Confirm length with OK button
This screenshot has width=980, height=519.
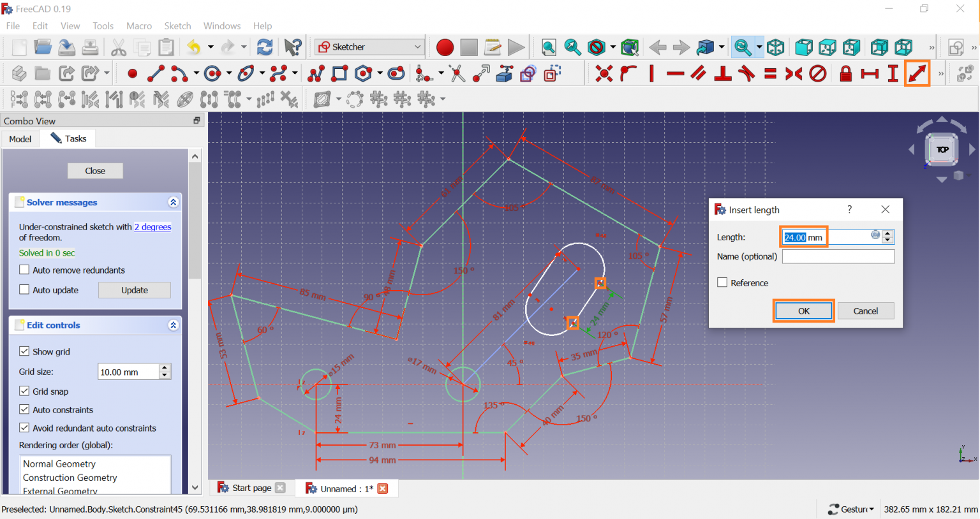803,311
